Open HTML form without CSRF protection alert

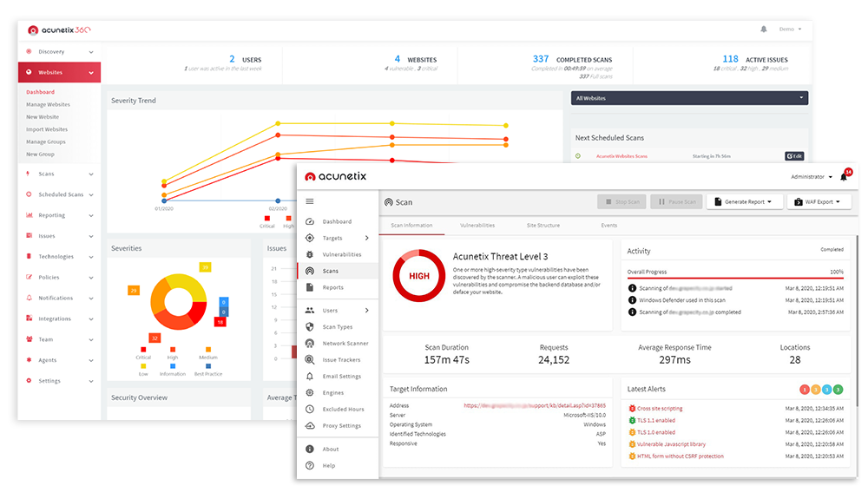click(680, 456)
